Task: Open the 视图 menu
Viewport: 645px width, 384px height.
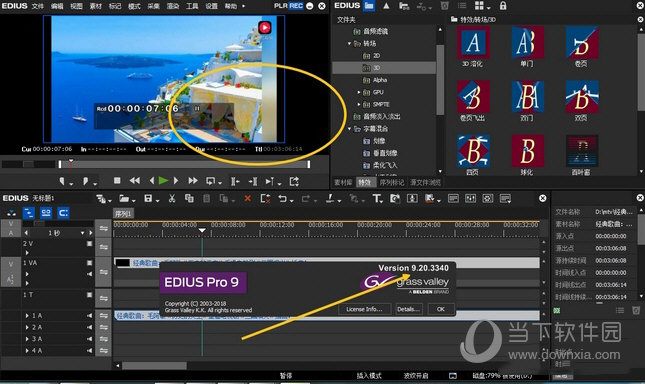Action: pos(76,6)
